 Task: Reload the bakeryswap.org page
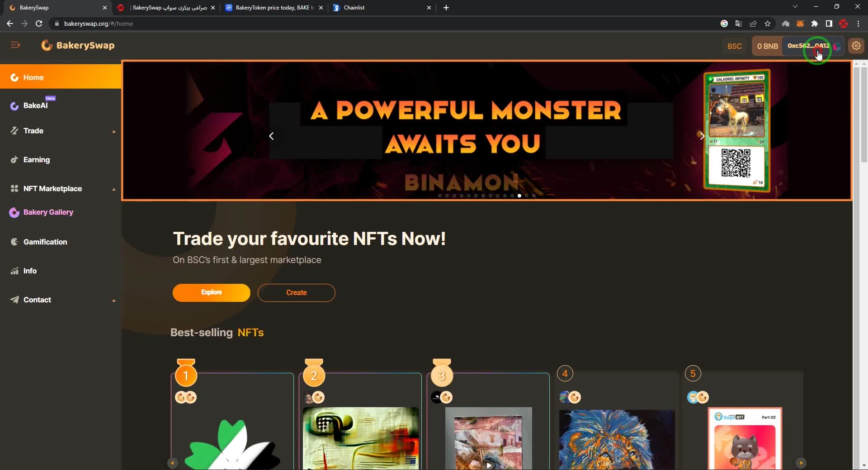click(39, 23)
